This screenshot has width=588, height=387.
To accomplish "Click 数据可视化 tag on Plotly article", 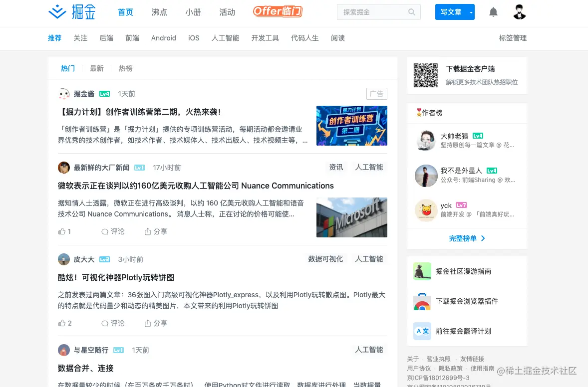I will pos(325,259).
